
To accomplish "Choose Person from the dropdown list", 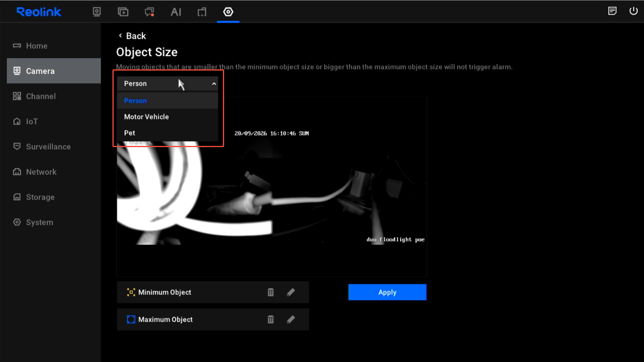I will coord(167,101).
